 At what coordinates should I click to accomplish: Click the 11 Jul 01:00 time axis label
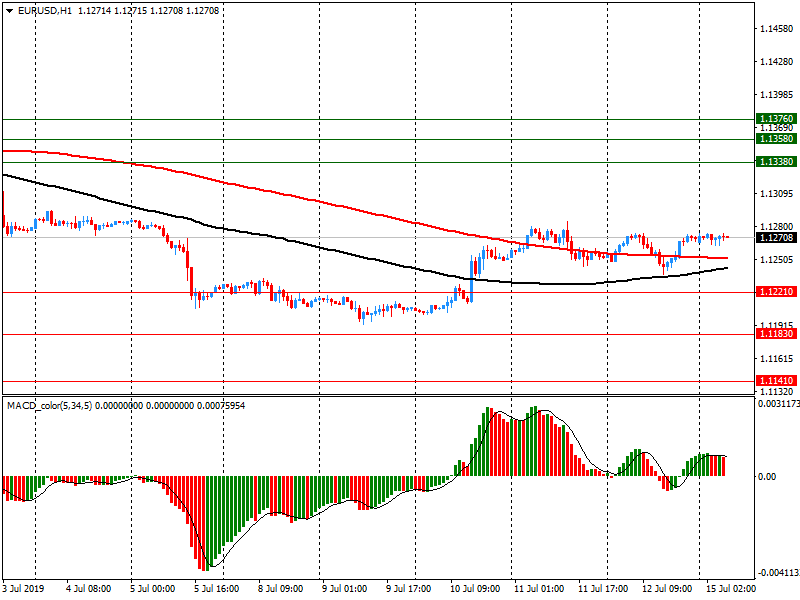pos(539,588)
